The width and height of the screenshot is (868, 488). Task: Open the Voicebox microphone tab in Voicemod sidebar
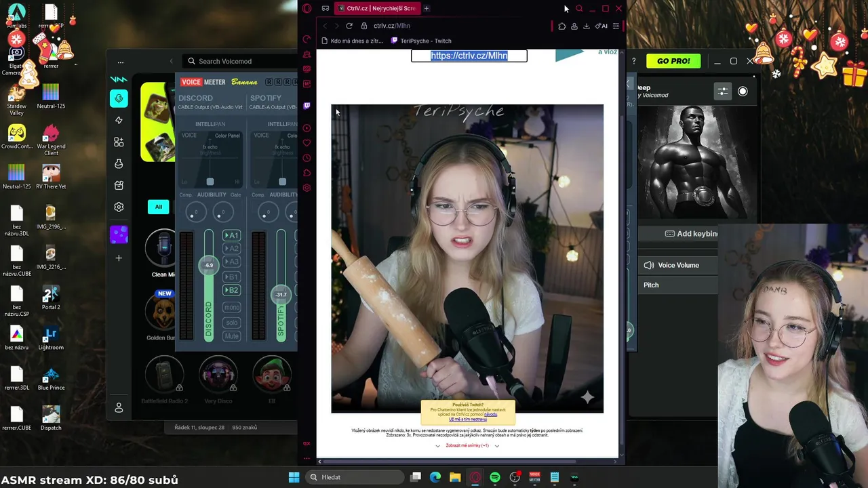pyautogui.click(x=119, y=98)
